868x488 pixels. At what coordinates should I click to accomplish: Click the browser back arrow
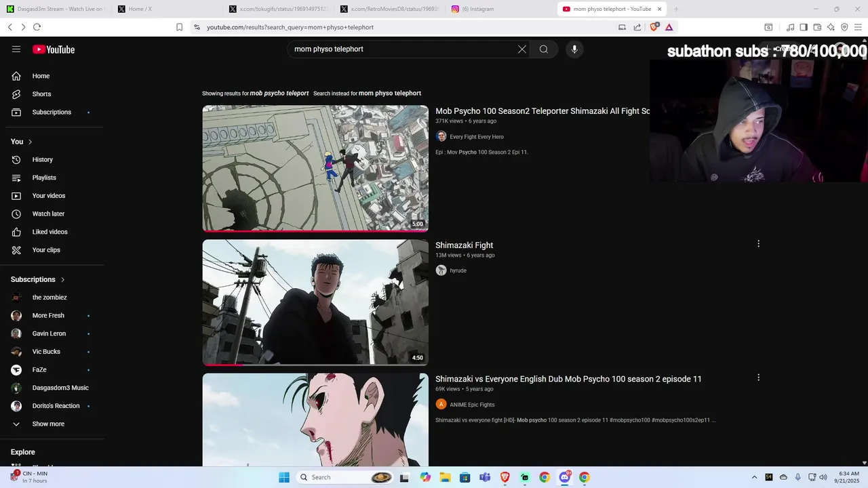(x=10, y=27)
